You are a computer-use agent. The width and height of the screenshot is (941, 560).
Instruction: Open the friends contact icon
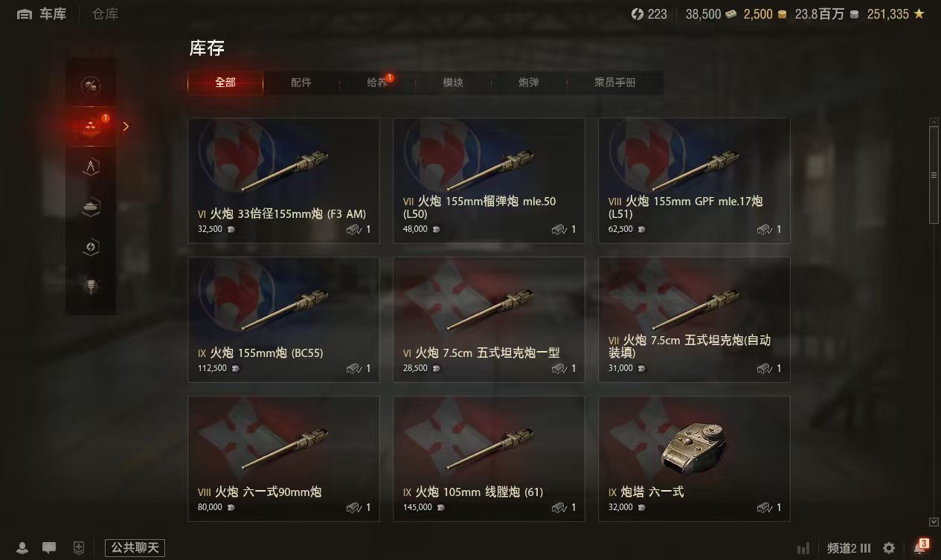click(22, 548)
